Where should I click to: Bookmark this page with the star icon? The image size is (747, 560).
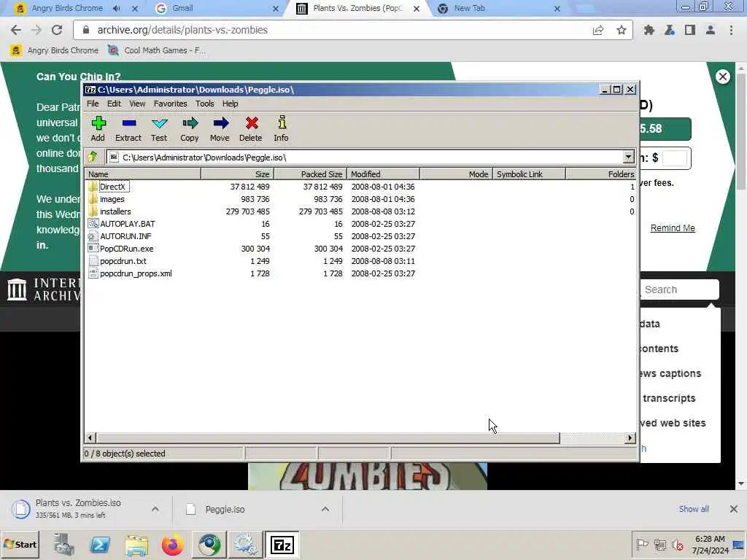coord(622,30)
